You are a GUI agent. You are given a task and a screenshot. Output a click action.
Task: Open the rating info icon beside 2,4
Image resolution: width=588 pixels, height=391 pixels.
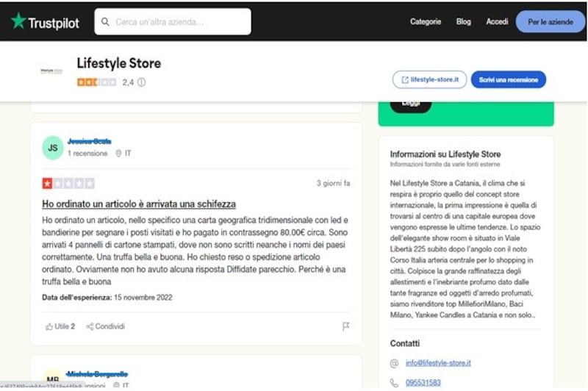pyautogui.click(x=141, y=82)
